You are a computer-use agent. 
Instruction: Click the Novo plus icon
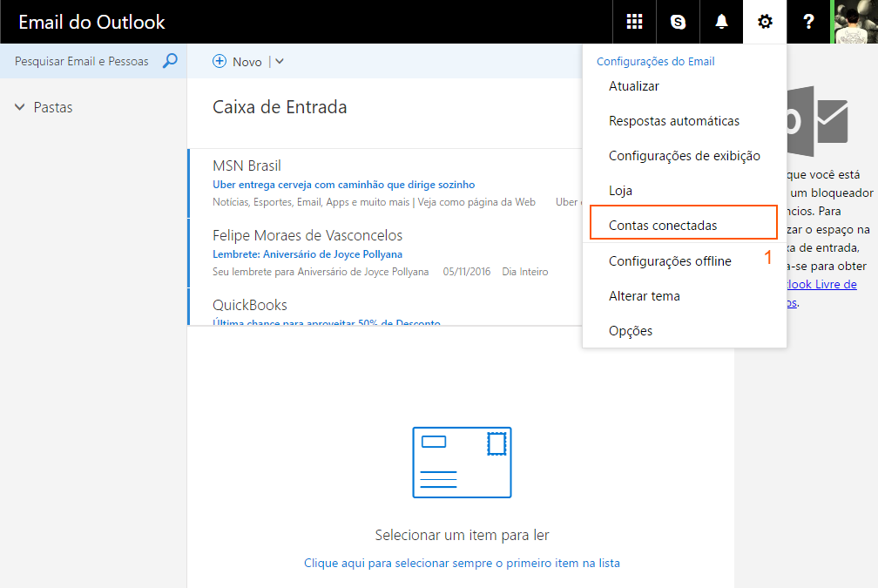219,61
